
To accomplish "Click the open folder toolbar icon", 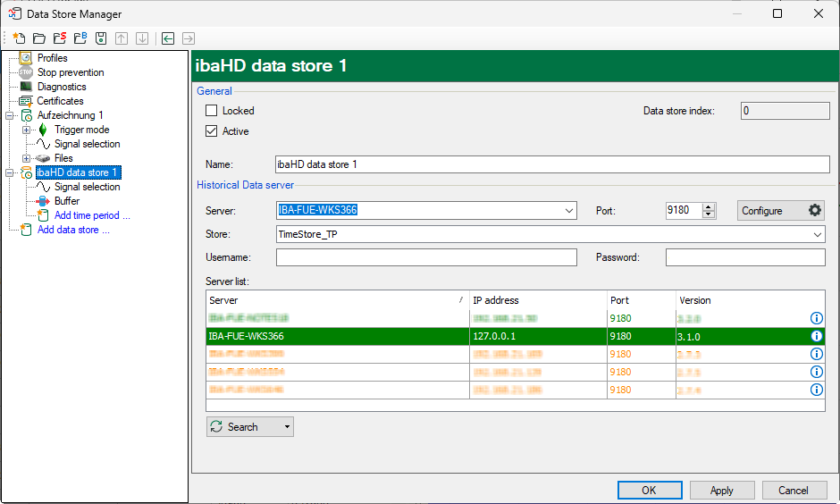I will click(x=38, y=38).
